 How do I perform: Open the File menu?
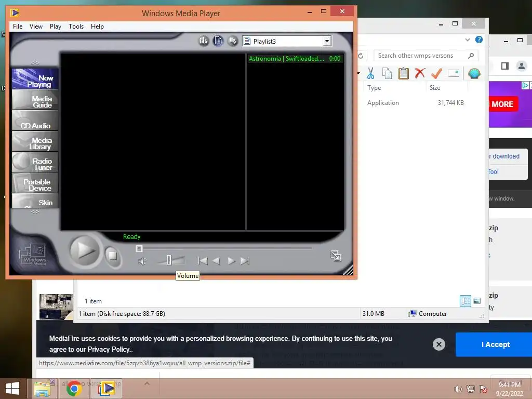18,26
